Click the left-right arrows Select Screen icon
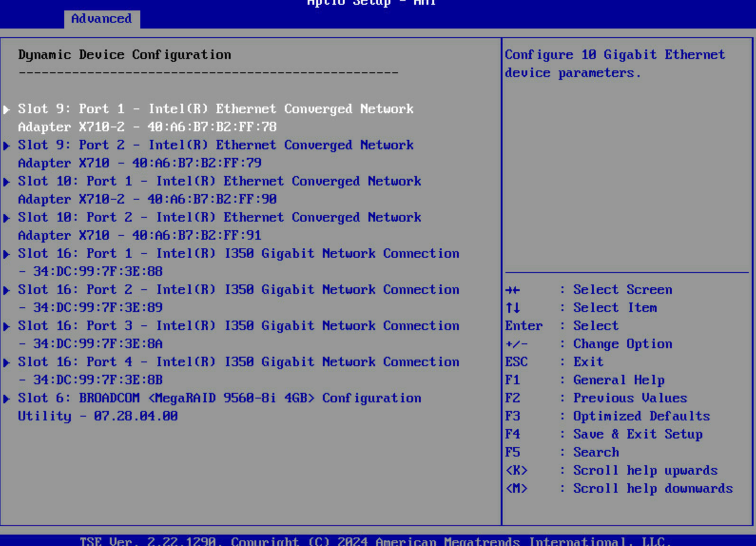The image size is (756, 546). (x=513, y=290)
